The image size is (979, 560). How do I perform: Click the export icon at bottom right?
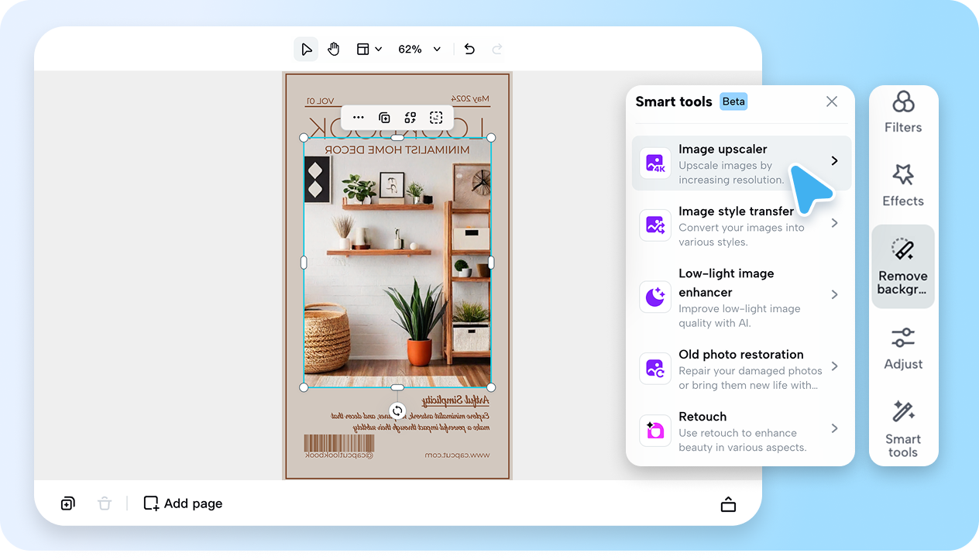(x=728, y=503)
